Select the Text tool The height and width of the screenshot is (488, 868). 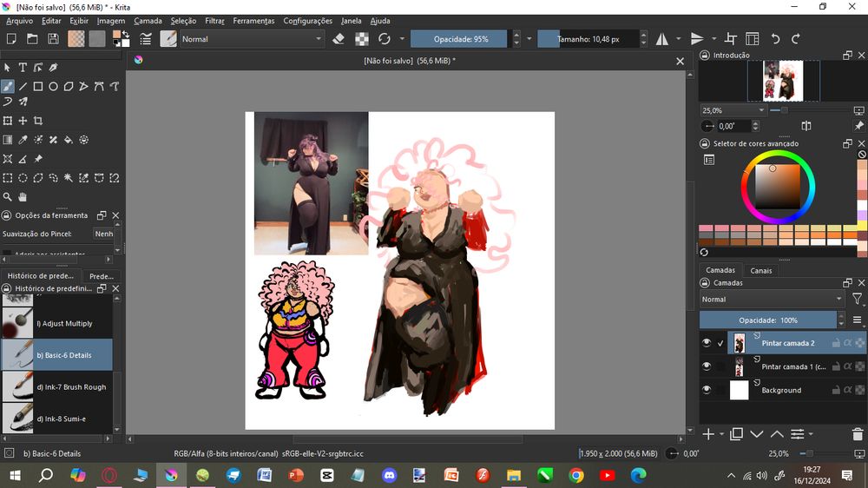tap(23, 68)
